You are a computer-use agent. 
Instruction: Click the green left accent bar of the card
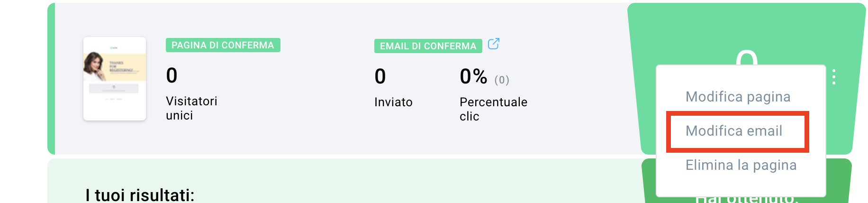(51, 79)
